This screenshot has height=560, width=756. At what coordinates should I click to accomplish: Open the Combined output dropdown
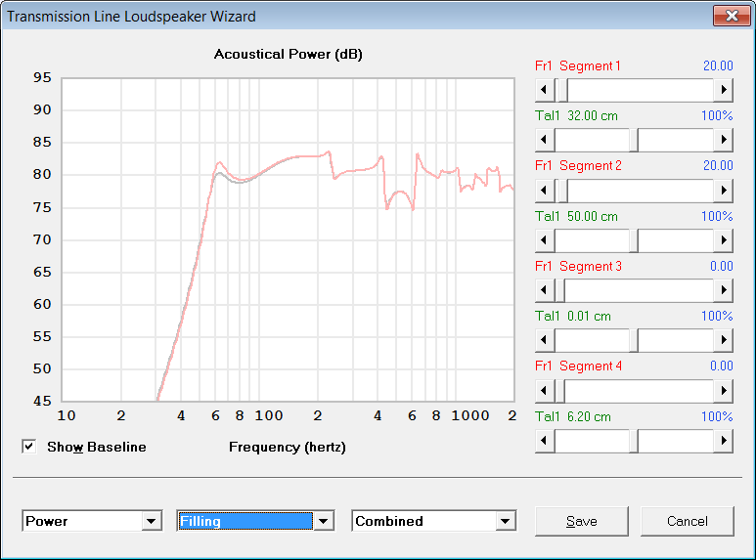tap(506, 521)
